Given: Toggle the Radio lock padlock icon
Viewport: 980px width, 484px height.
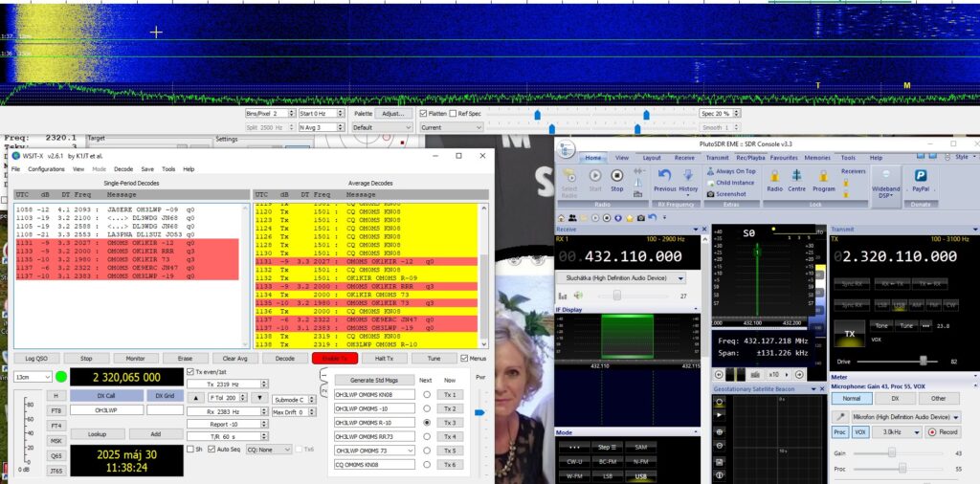Looking at the screenshot, I should (774, 175).
